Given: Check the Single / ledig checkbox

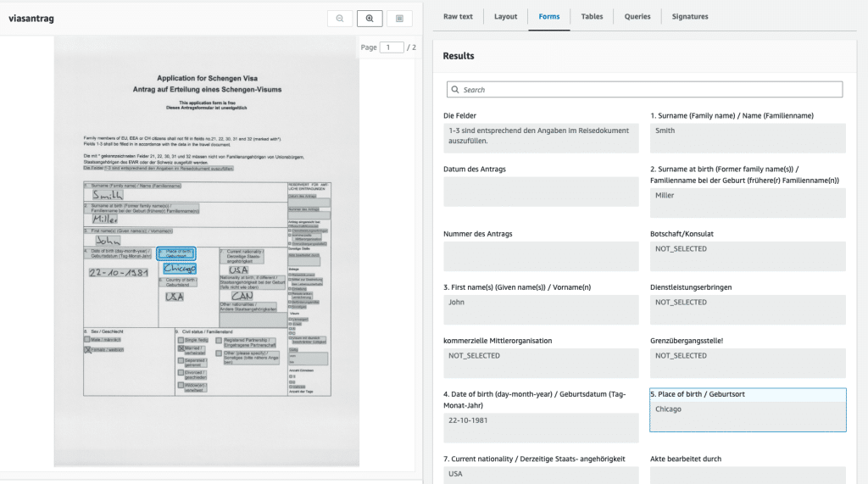Looking at the screenshot, I should [180, 338].
